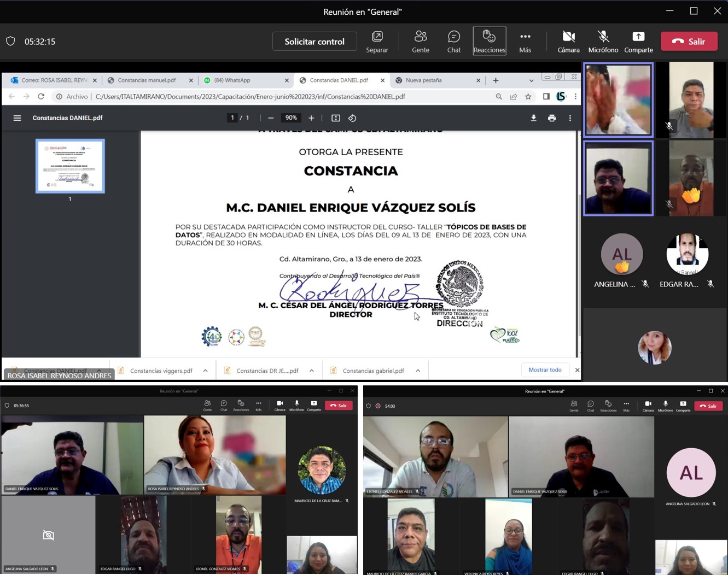Print the PDF document
728x575 pixels.
tap(552, 118)
